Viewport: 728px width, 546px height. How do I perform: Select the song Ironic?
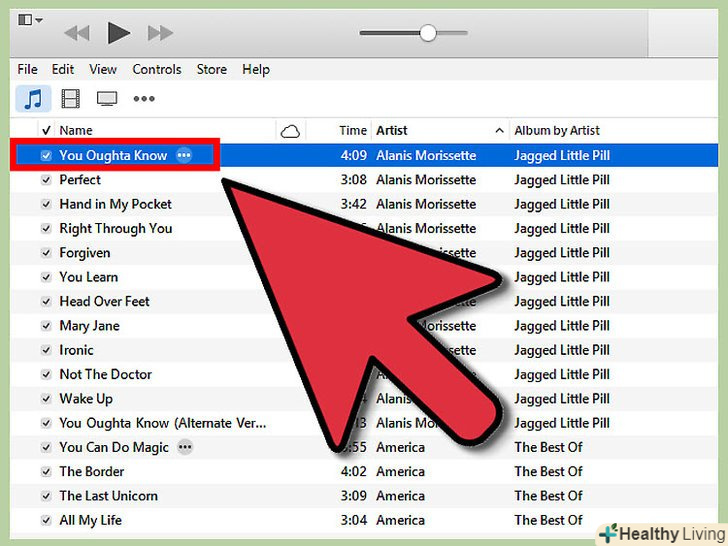[x=76, y=350]
